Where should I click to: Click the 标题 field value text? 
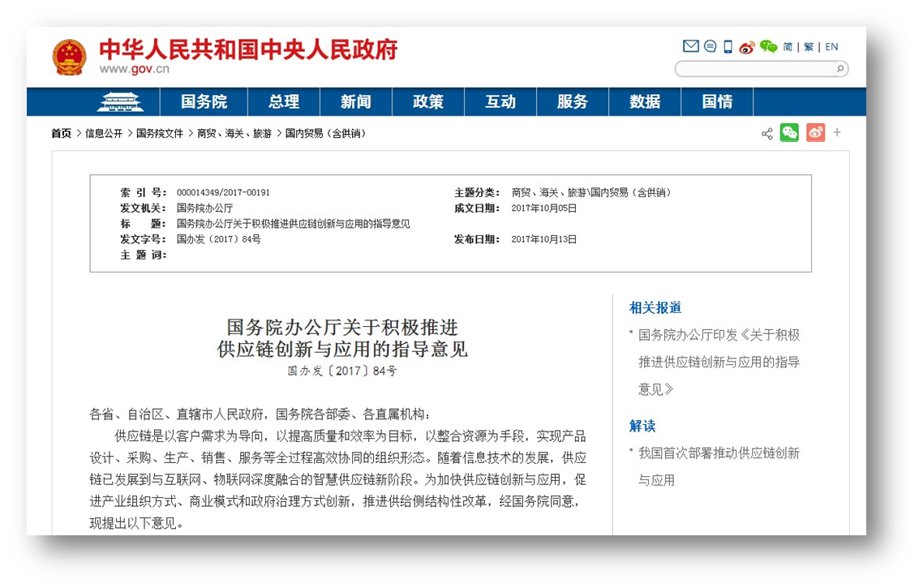coord(293,224)
